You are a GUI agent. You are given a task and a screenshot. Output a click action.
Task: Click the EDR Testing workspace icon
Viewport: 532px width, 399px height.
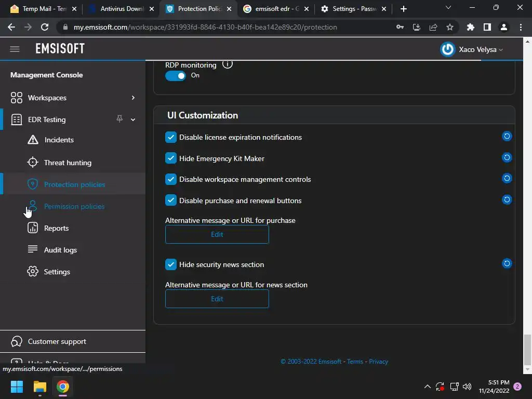coord(16,119)
